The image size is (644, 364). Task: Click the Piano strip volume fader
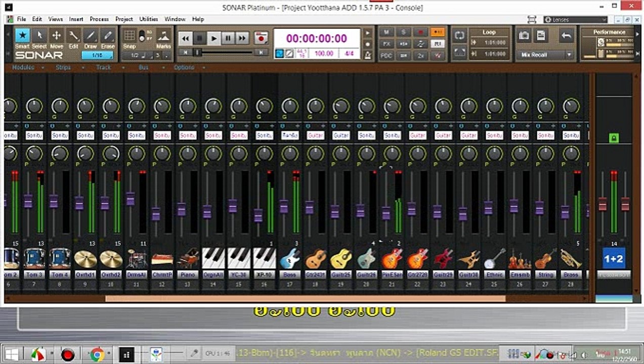(x=181, y=209)
